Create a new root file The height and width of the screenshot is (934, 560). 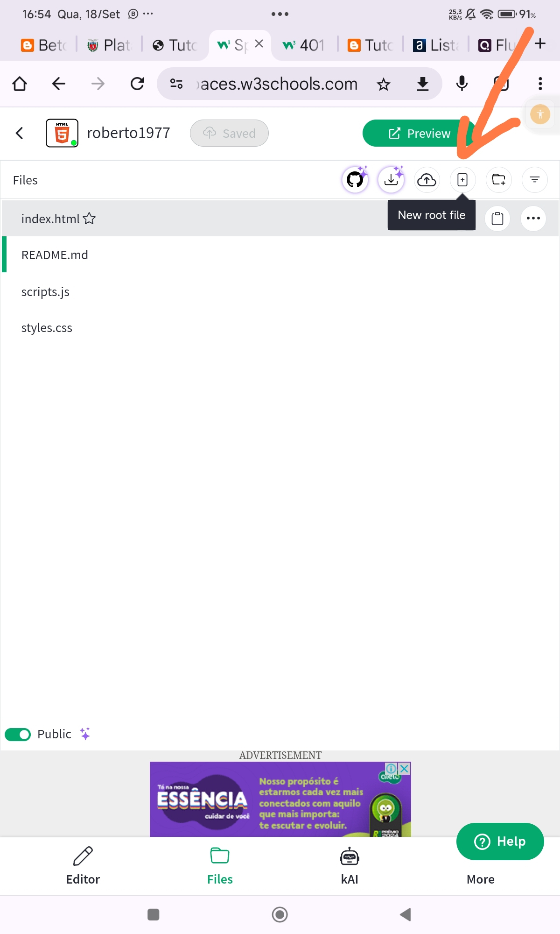click(x=462, y=180)
